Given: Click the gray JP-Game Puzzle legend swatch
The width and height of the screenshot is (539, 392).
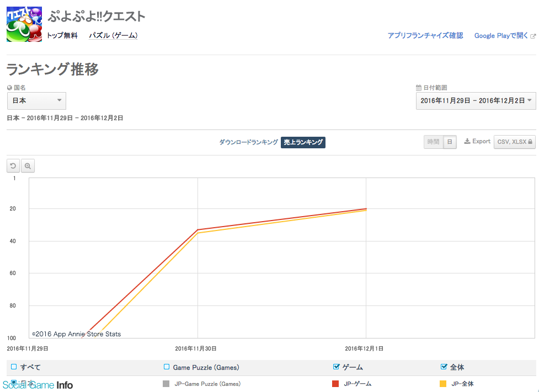Looking at the screenshot, I should [166, 384].
